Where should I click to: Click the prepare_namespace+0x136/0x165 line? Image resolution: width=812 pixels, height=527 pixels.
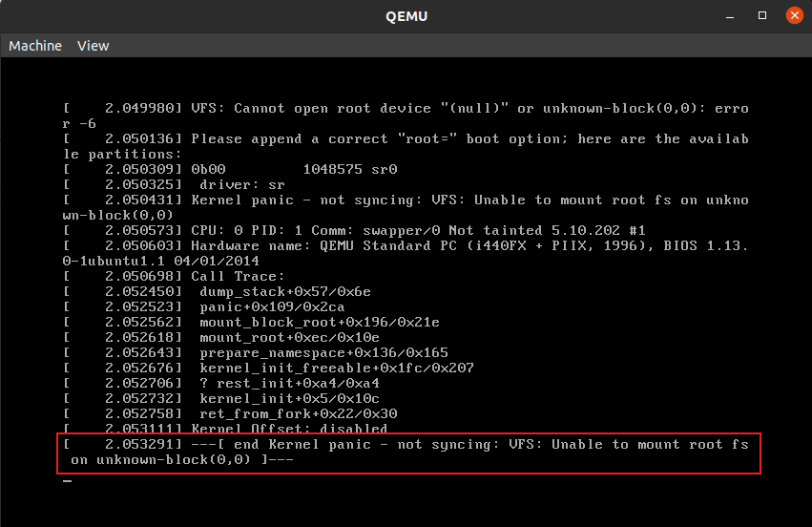(x=256, y=353)
